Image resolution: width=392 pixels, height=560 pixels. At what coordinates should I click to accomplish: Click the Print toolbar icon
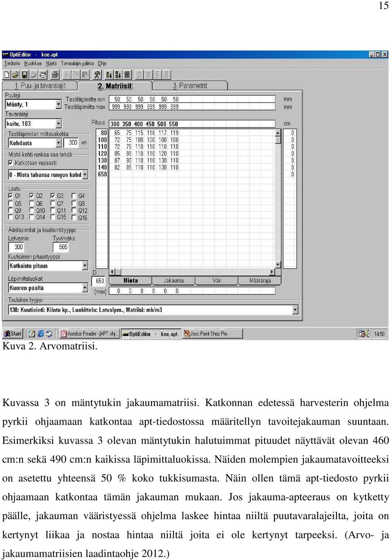[55, 75]
